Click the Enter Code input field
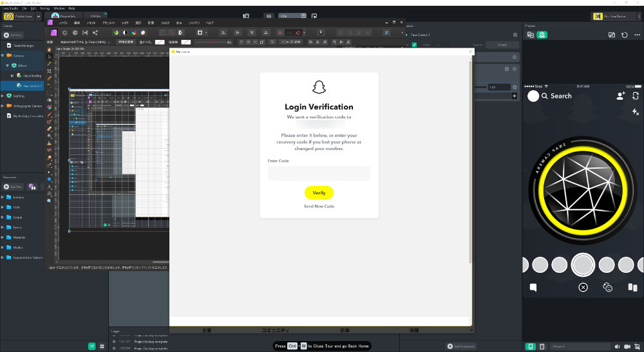 click(319, 174)
